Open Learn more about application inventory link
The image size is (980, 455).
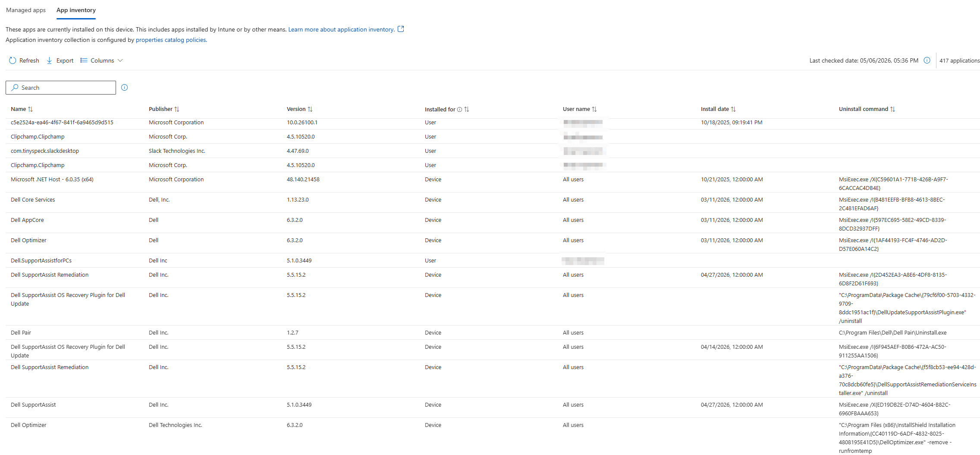click(x=341, y=29)
